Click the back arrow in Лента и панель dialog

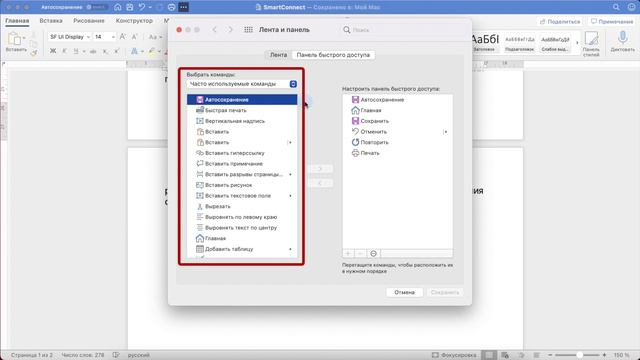(215, 30)
